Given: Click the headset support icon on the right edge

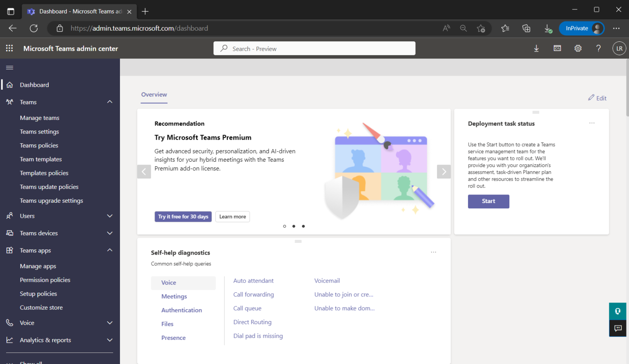Looking at the screenshot, I should coord(618,311).
